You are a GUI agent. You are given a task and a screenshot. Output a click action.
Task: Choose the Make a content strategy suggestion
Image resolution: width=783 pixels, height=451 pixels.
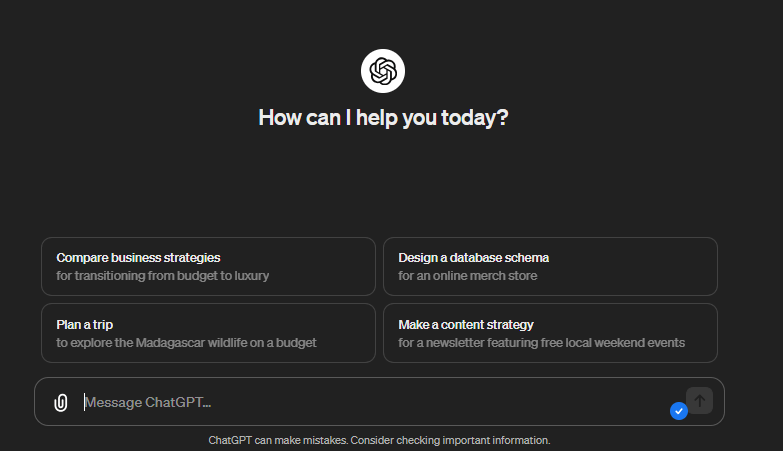click(550, 333)
